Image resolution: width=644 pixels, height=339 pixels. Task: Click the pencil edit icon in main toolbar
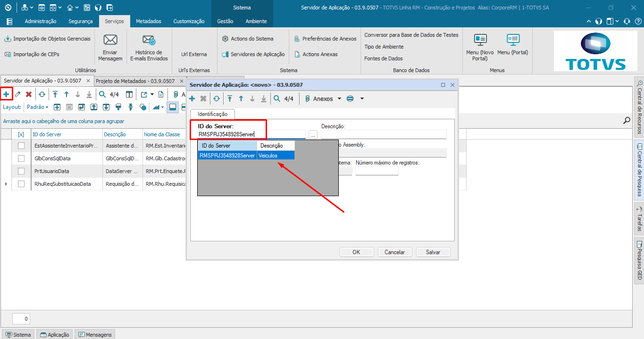click(17, 94)
